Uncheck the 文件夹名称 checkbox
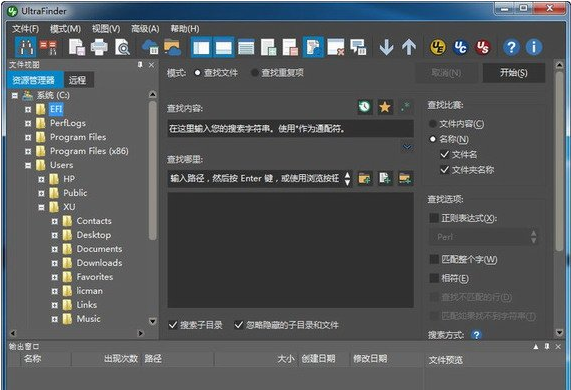Screen dimensions: 571x390 pos(444,170)
